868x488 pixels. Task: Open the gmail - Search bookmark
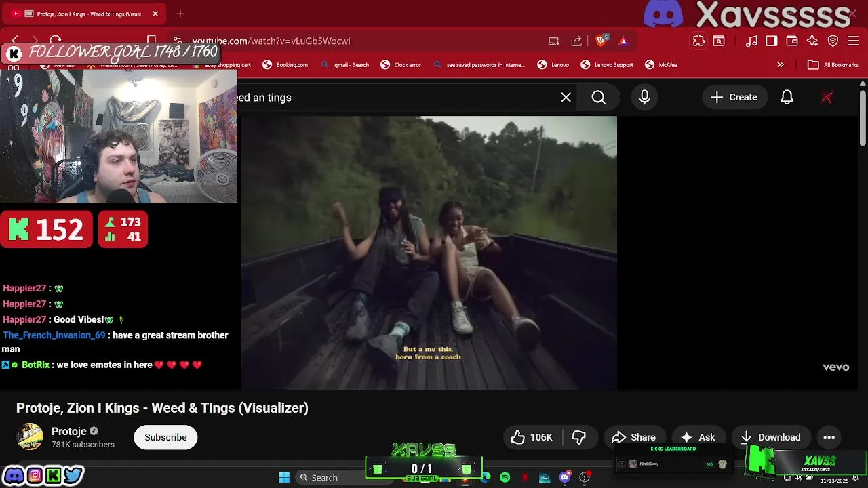[x=344, y=65]
